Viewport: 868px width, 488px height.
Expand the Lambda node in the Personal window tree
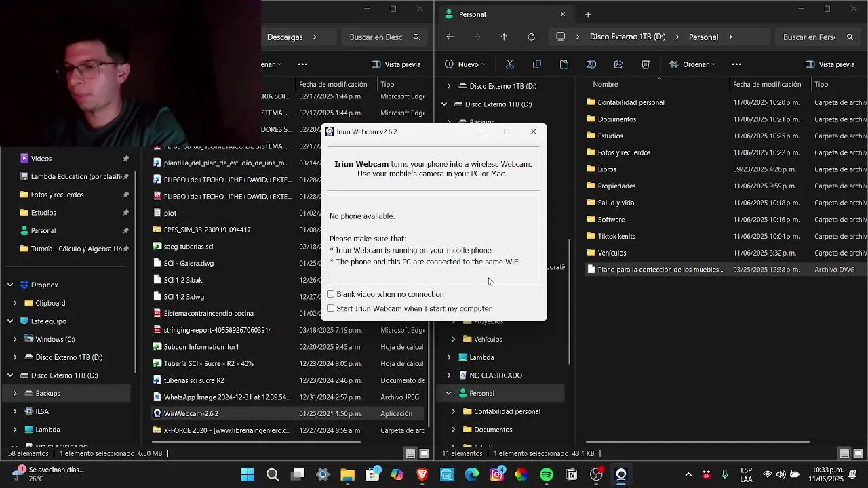(449, 357)
